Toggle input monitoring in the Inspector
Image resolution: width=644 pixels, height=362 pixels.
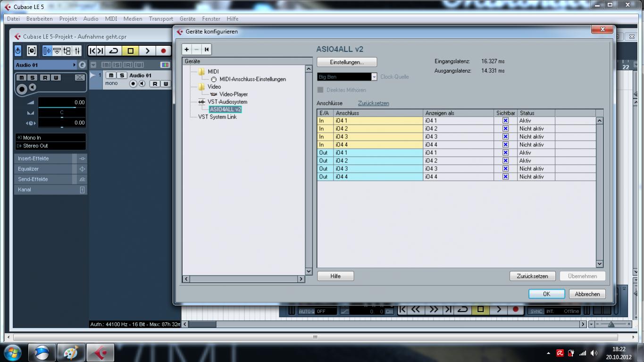click(33, 87)
